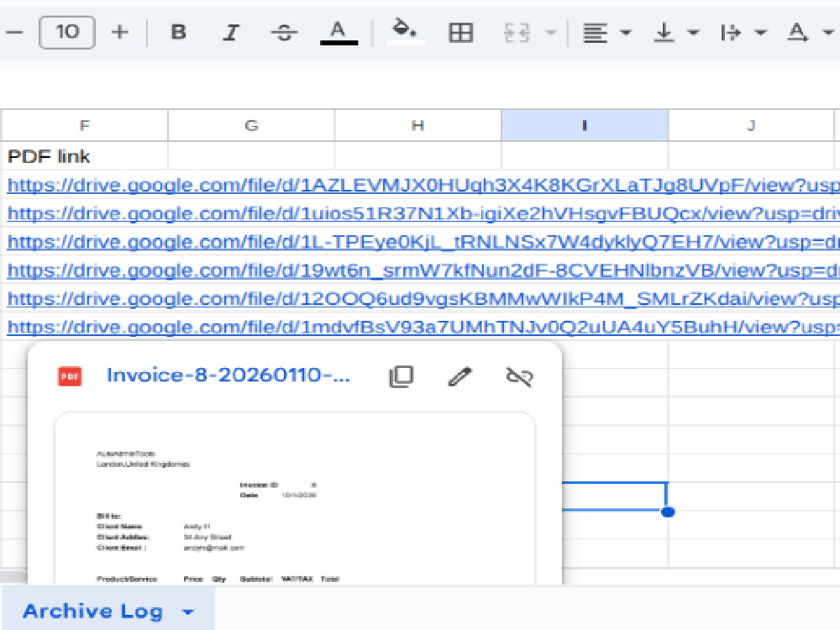
Task: Increase font size with plus button
Action: tap(120, 32)
